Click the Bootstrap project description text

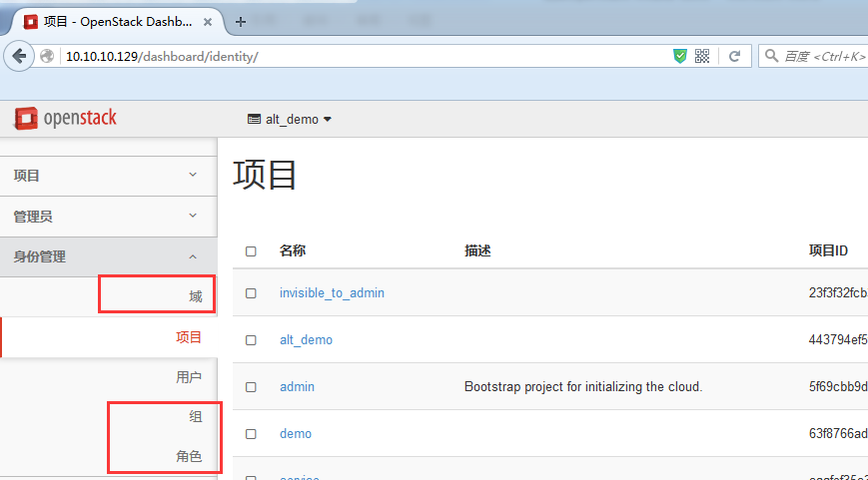pos(583,386)
